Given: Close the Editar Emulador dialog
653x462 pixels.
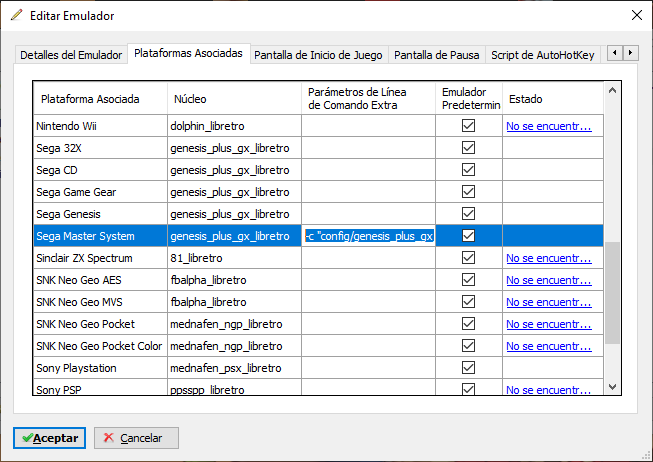Looking at the screenshot, I should point(636,15).
